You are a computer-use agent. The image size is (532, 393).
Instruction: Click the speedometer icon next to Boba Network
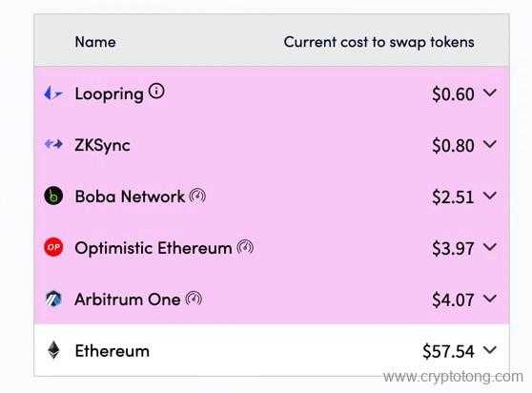pos(197,196)
